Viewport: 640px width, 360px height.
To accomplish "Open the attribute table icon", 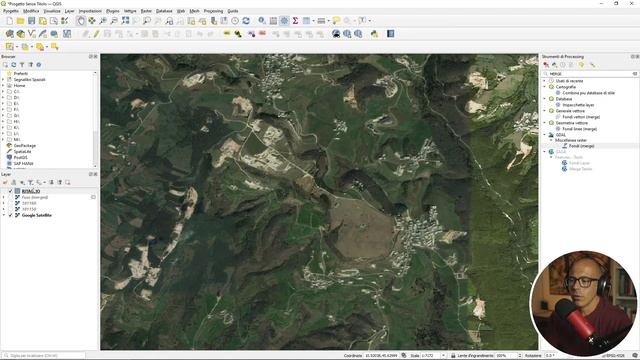I will point(273,21).
